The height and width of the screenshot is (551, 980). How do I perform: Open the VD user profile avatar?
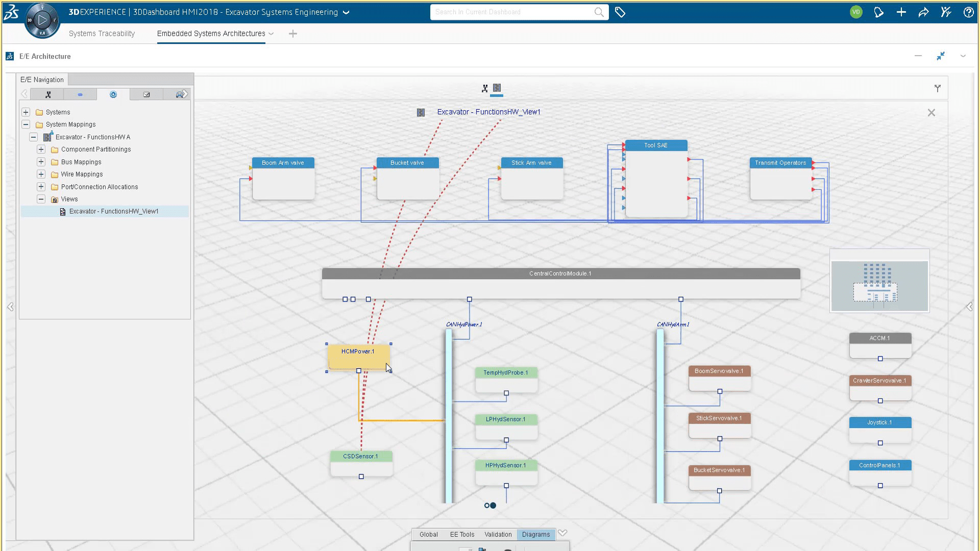click(856, 12)
